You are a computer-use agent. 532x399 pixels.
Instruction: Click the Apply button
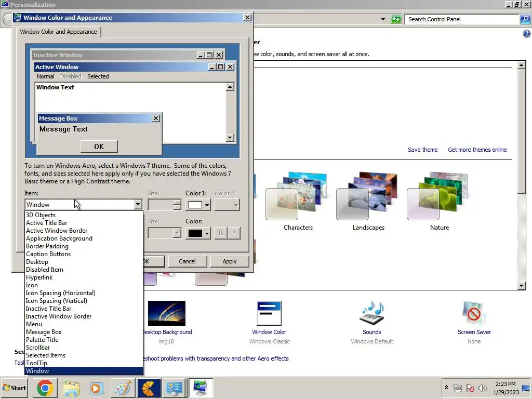tap(229, 261)
